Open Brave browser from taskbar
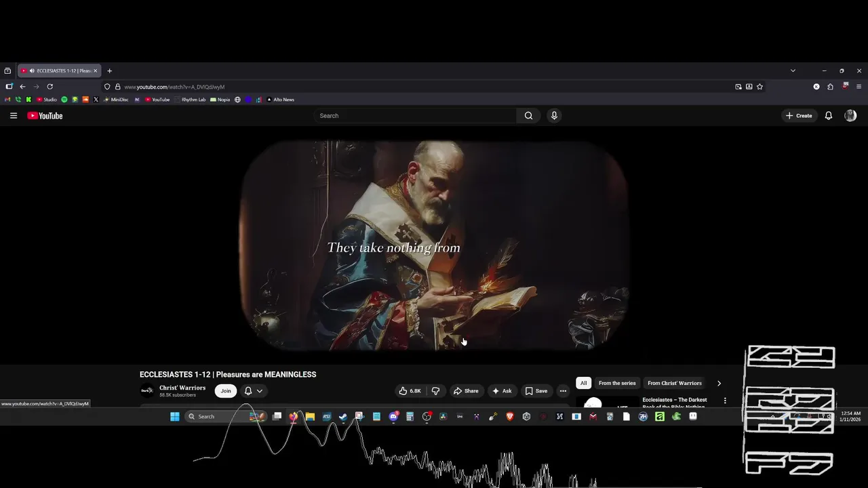 (510, 417)
